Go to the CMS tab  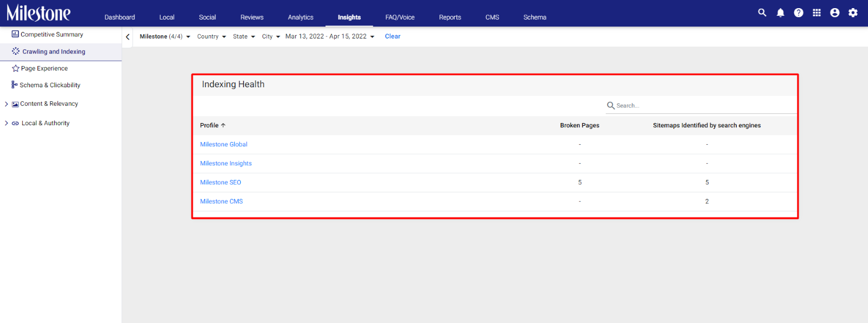pos(493,17)
